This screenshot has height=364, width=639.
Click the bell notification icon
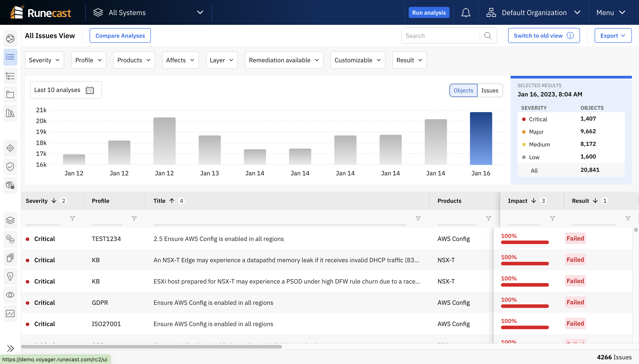pyautogui.click(x=466, y=12)
